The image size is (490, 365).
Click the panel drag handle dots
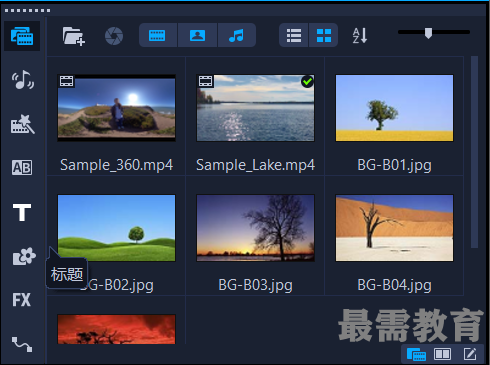tap(28, 11)
